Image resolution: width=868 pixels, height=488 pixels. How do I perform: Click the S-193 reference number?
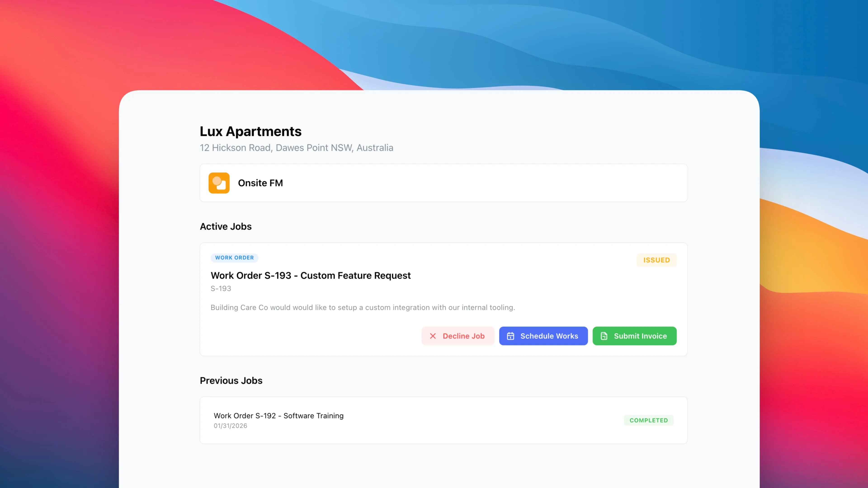click(x=221, y=288)
